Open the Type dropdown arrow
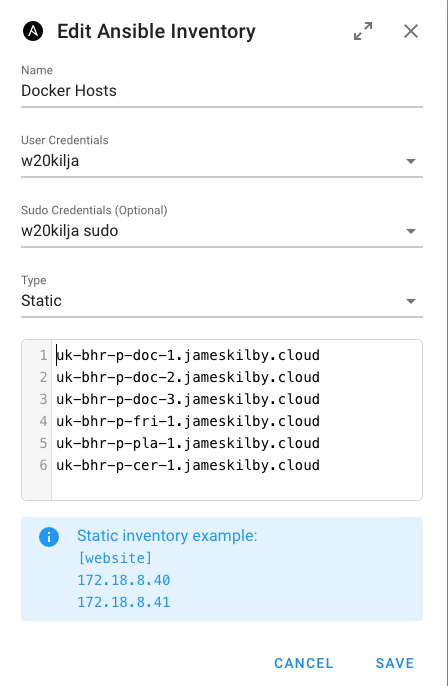448x686 pixels. (410, 301)
